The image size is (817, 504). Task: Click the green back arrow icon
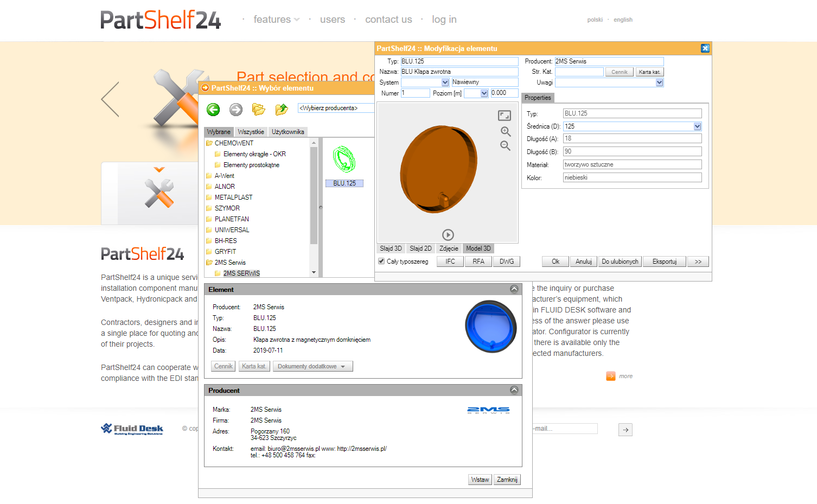[x=213, y=110]
